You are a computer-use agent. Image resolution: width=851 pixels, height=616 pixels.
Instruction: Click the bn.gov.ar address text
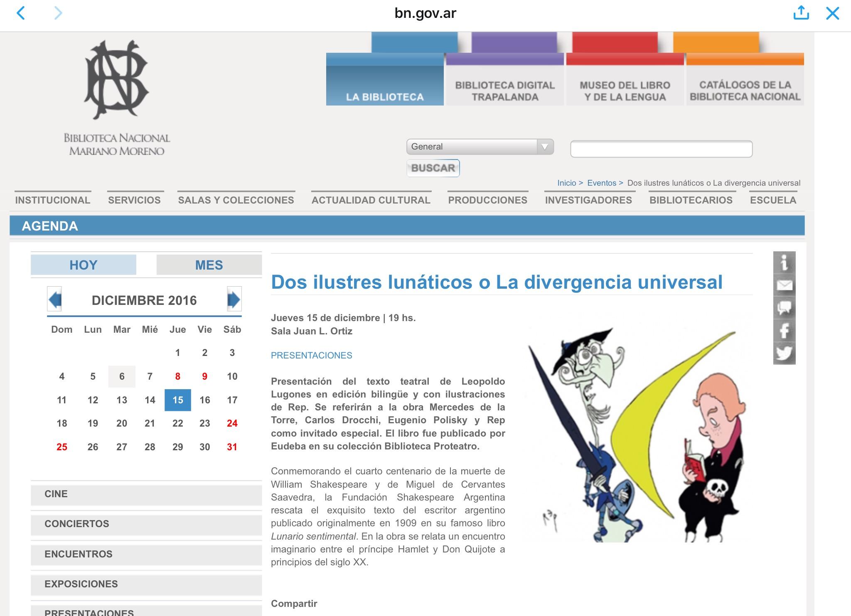click(x=425, y=13)
